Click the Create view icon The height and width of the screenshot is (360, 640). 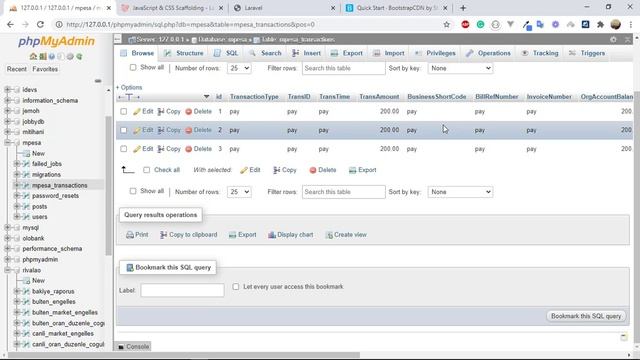tap(329, 235)
